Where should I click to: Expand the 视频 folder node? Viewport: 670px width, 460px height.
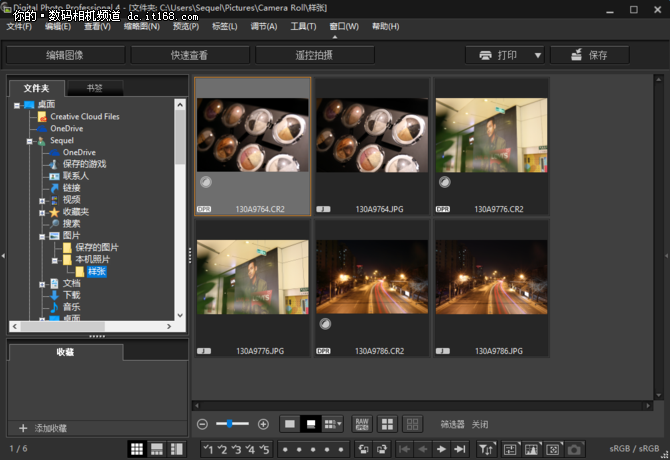[42, 201]
